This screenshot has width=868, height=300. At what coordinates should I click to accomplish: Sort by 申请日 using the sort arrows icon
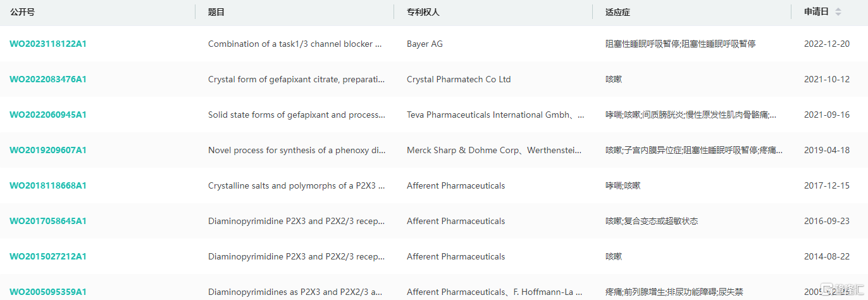(838, 11)
